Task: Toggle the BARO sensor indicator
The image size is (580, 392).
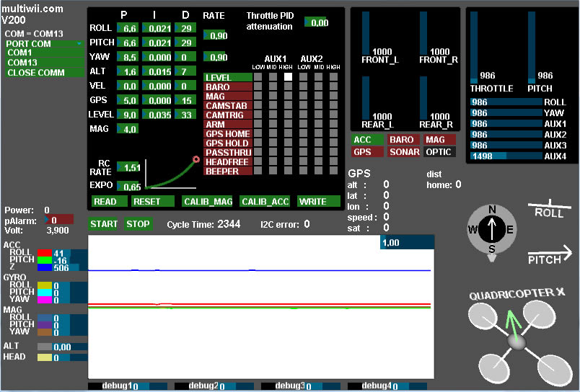Action: (x=403, y=140)
